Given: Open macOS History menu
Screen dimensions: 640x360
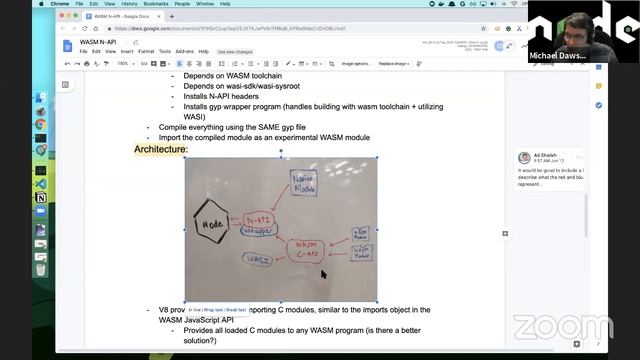Looking at the screenshot, I should [129, 4].
